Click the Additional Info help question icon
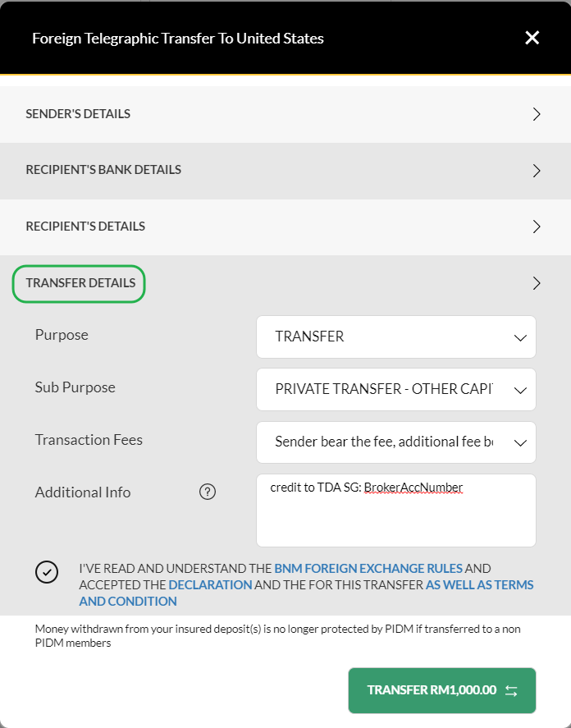The image size is (571, 728). 208,492
